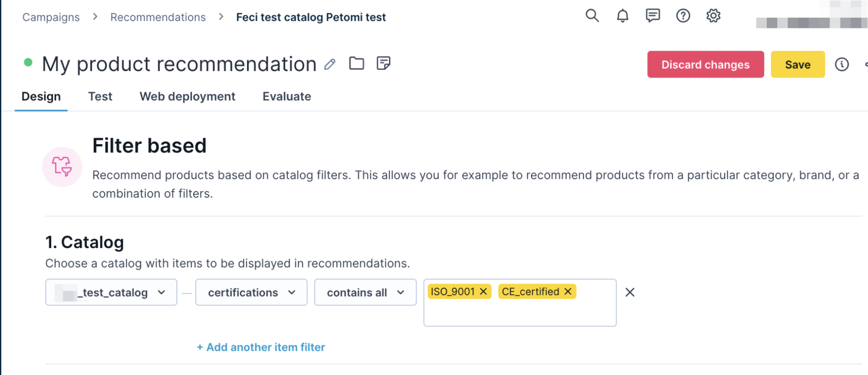868x375 pixels.
Task: Show campaign info circle icon
Action: 842,64
